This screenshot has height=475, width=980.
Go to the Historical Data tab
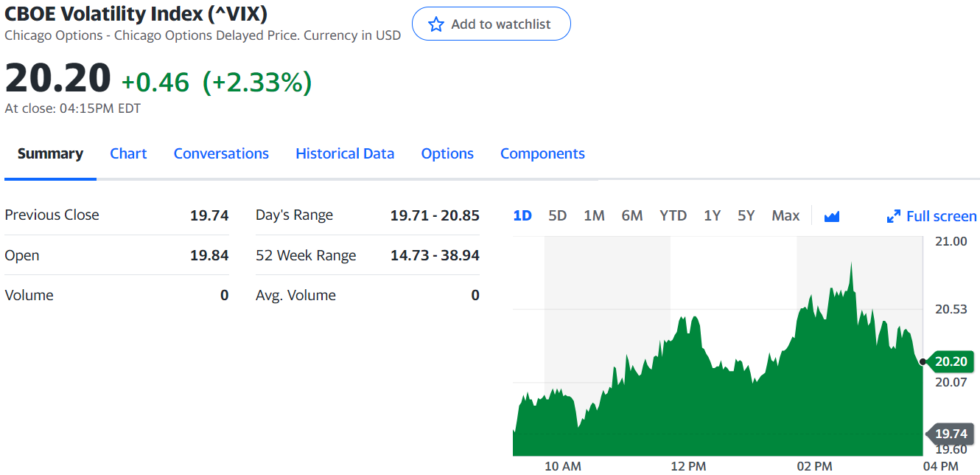click(345, 153)
